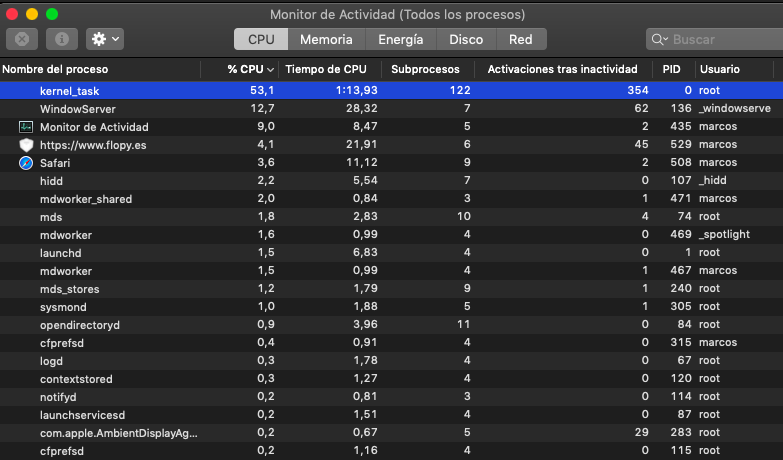The image size is (783, 460).
Task: Click the 53,1 CPU value of kernel_task
Action: pyautogui.click(x=262, y=90)
